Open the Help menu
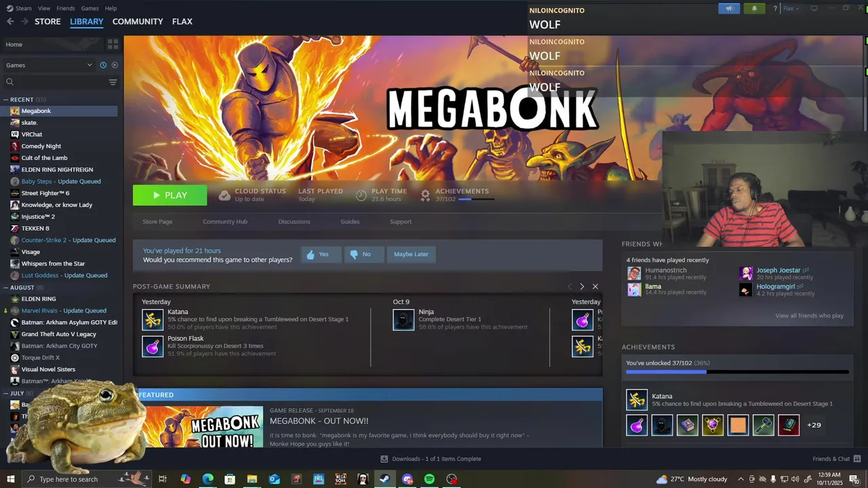 coord(111,8)
